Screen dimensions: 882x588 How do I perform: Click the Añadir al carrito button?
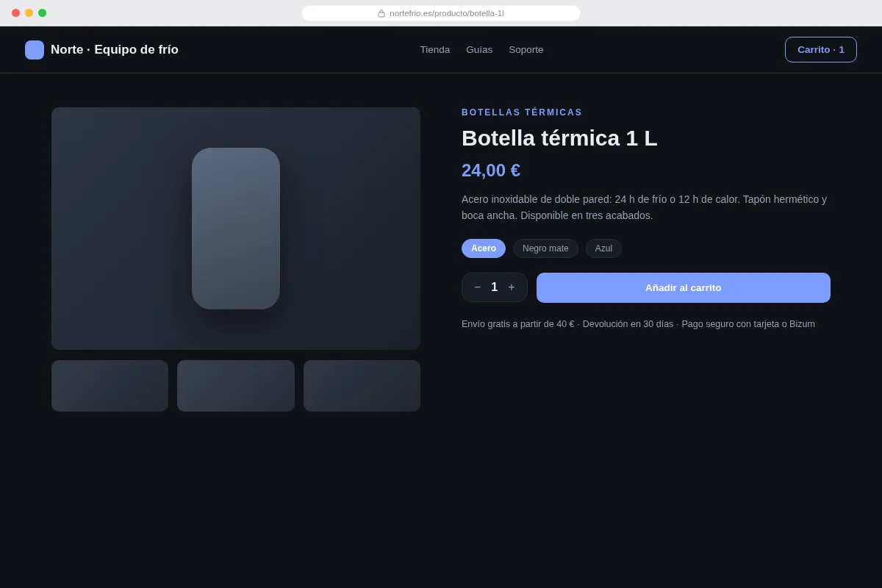[x=684, y=288]
